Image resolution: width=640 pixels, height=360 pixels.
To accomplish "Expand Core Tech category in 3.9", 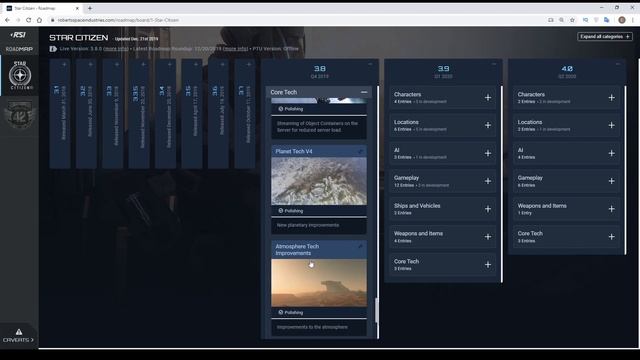I will (488, 264).
